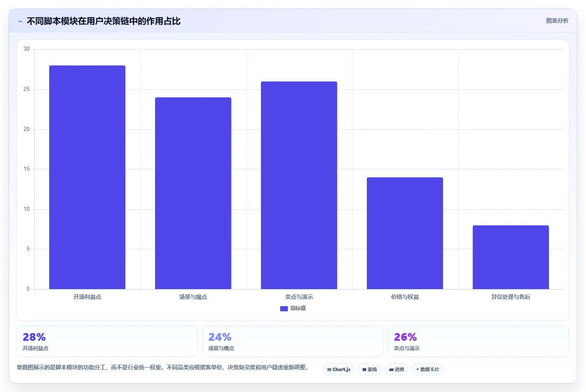Select the 价格与权益 bar in chart
The height and width of the screenshot is (392, 586).
[405, 233]
